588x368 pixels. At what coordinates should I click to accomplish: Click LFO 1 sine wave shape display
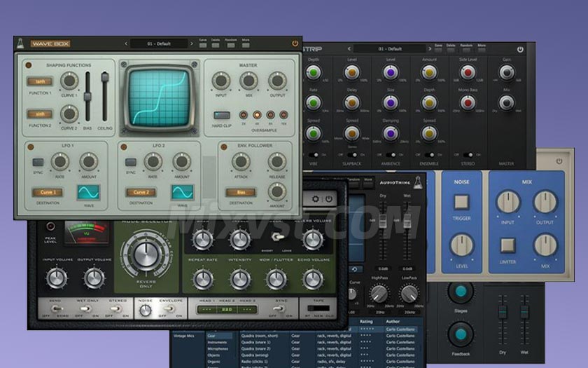[x=88, y=192]
